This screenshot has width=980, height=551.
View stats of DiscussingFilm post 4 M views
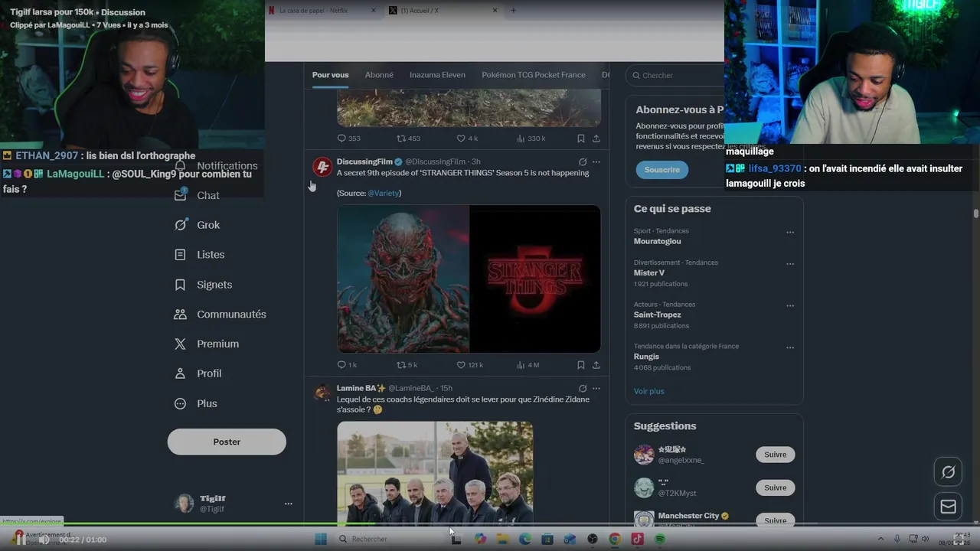[528, 365]
